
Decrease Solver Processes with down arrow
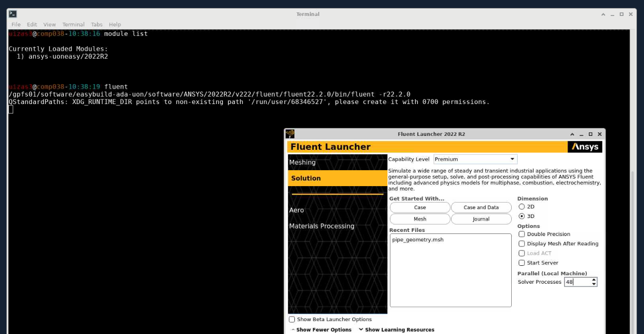tap(594, 284)
